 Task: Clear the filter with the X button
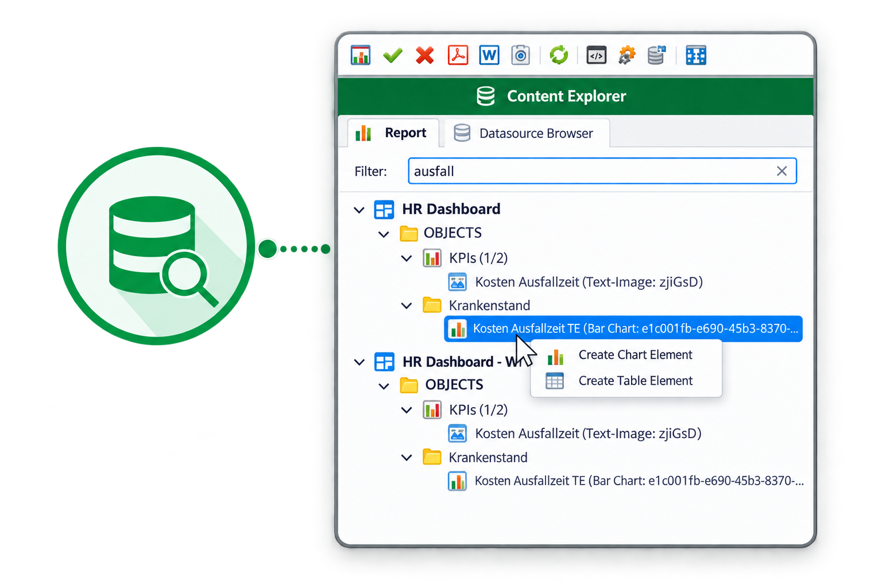point(782,171)
